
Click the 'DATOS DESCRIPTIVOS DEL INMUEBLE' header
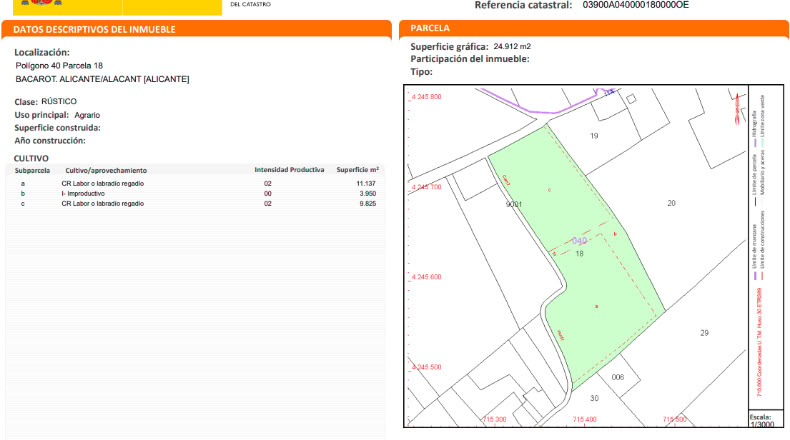click(94, 29)
